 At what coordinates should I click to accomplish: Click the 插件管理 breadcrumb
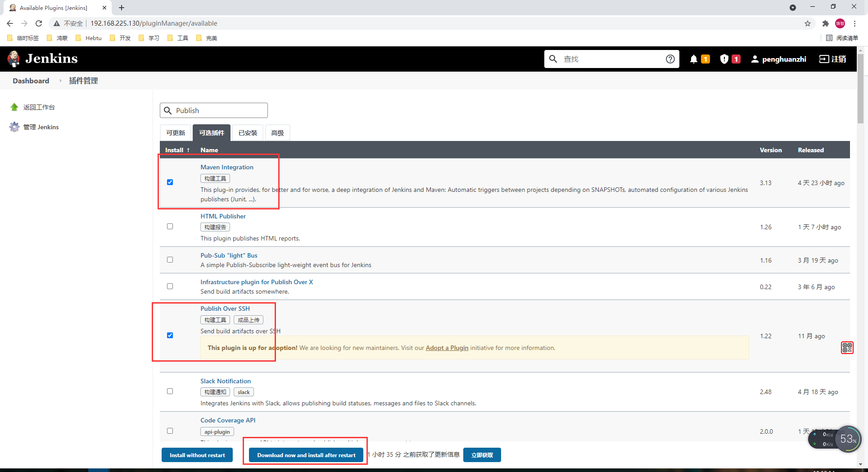[x=83, y=81]
